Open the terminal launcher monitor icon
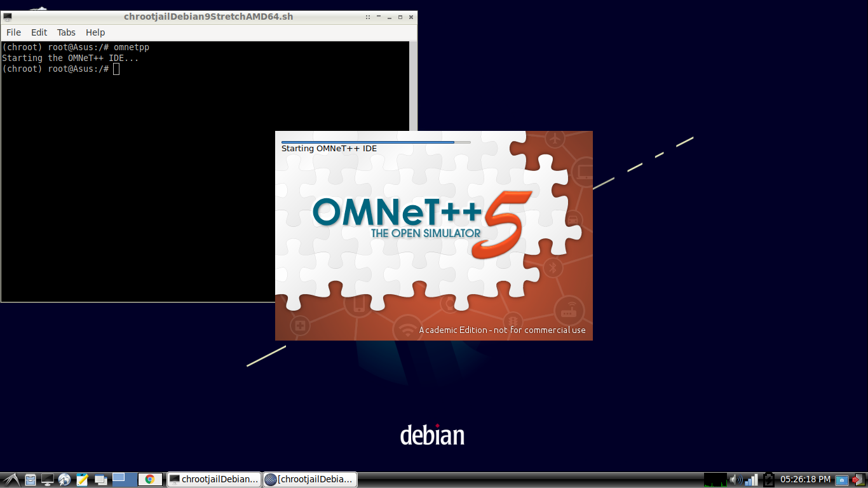This screenshot has height=488, width=868. (47, 480)
